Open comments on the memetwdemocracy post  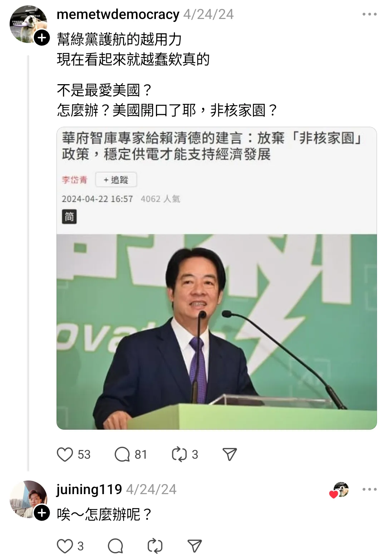[x=122, y=454]
